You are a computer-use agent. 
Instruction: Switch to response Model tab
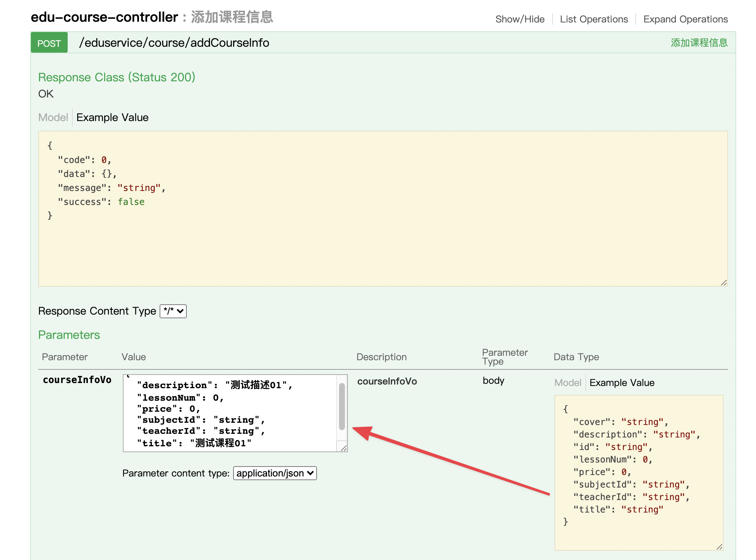click(x=53, y=117)
